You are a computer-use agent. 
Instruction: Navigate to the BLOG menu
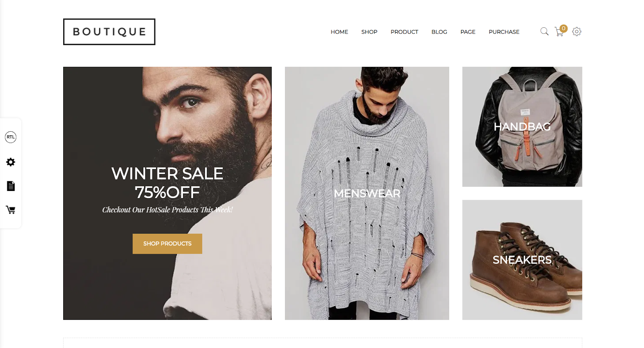tap(439, 32)
